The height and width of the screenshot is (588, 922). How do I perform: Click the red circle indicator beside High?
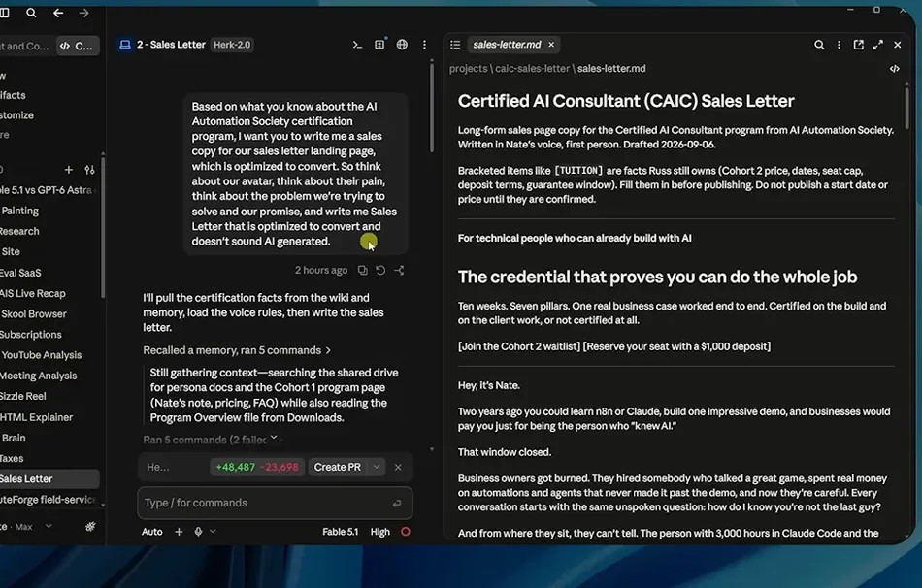(x=406, y=532)
